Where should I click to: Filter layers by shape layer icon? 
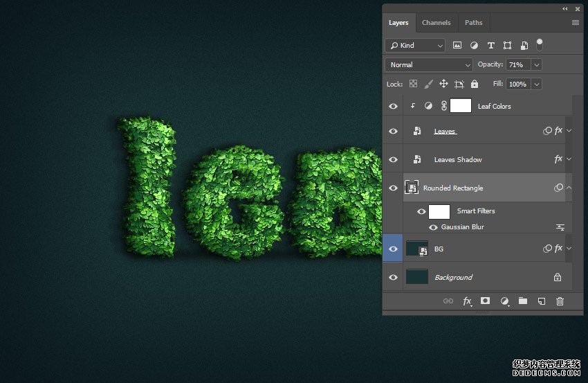[507, 46]
